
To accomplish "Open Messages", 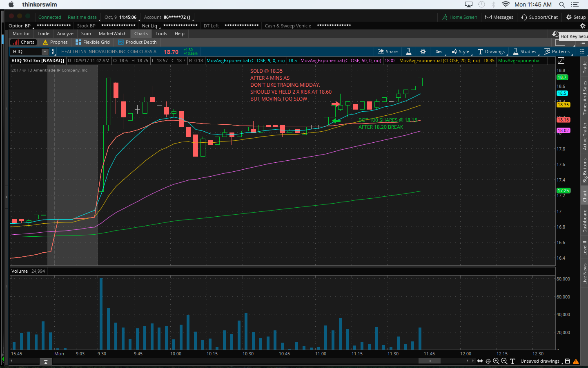I will pyautogui.click(x=499, y=17).
